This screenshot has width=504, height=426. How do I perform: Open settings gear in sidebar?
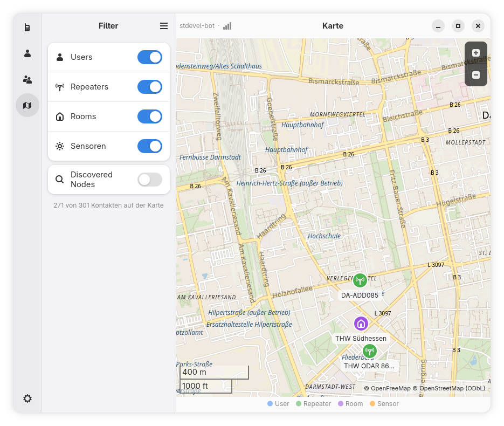point(27,398)
